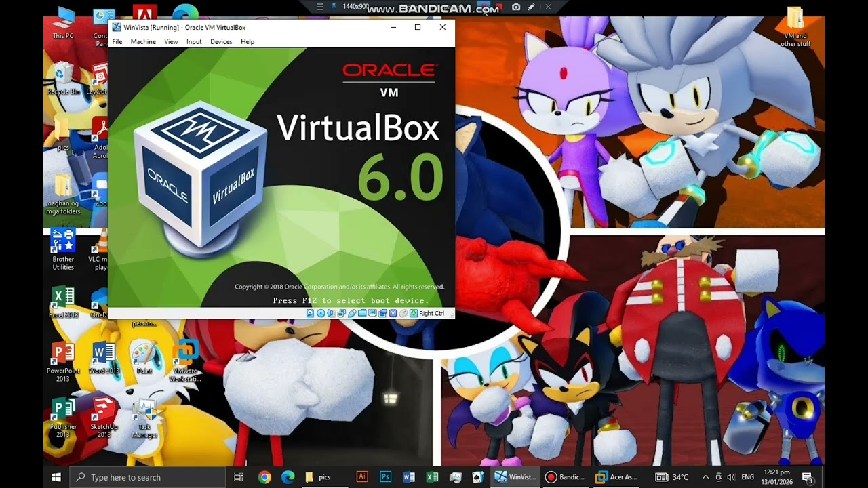Select the VMware Workstation desktop shortcut
868x488 pixels.
click(x=185, y=362)
